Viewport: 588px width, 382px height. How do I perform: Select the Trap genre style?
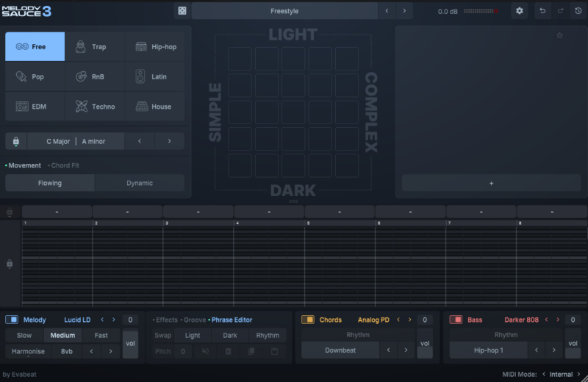pyautogui.click(x=95, y=47)
